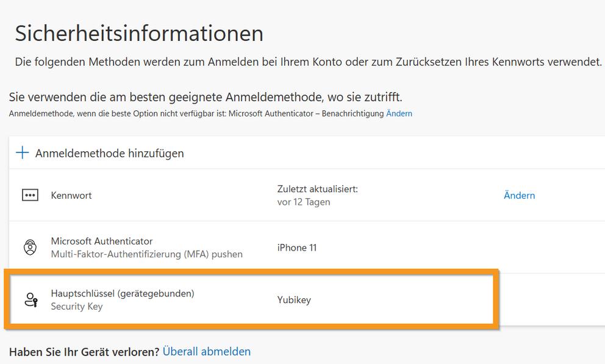
Task: Click the 'Sicherheitsinformationen' page heading
Action: tap(139, 34)
